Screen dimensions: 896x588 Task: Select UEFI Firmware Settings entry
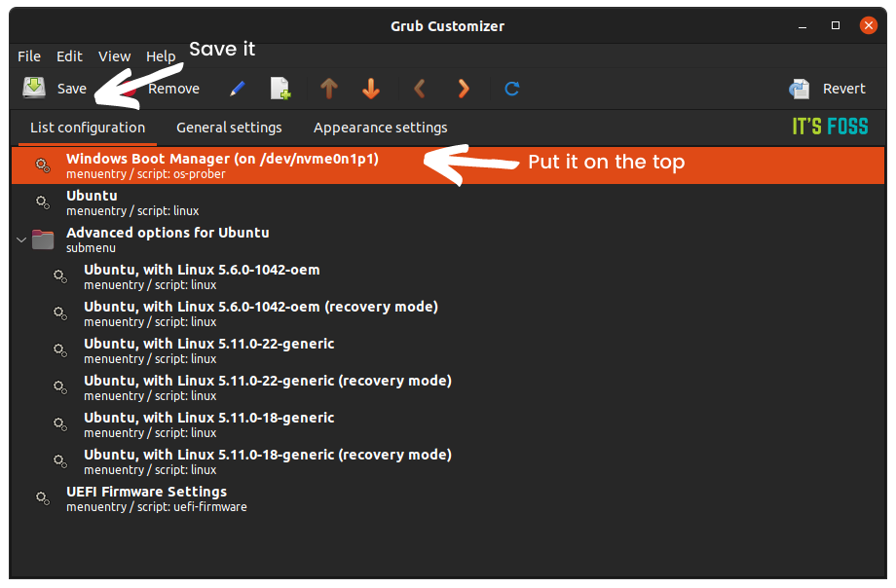tap(448, 498)
